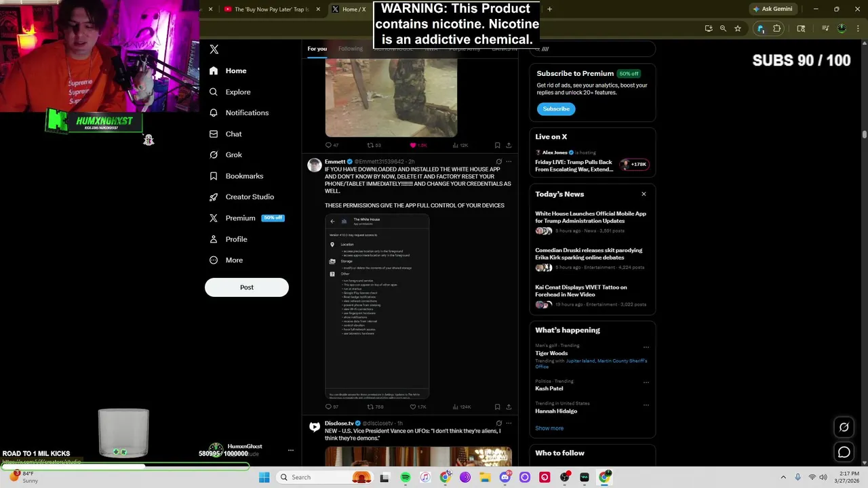The width and height of the screenshot is (868, 488).
Task: Unlike the top tweet with pink heart
Action: point(412,145)
